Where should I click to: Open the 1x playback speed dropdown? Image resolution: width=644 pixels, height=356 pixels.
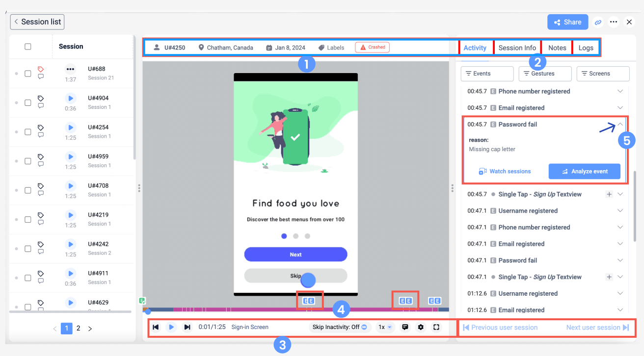(x=385, y=327)
